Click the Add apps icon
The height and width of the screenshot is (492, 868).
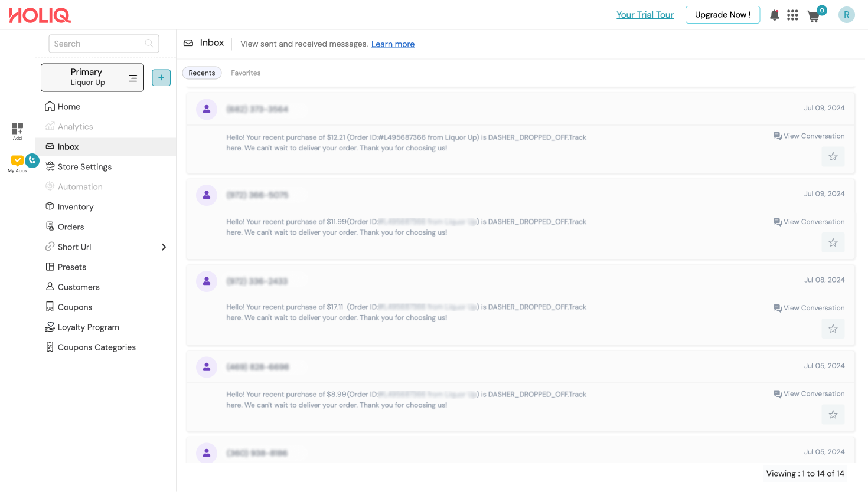17,130
